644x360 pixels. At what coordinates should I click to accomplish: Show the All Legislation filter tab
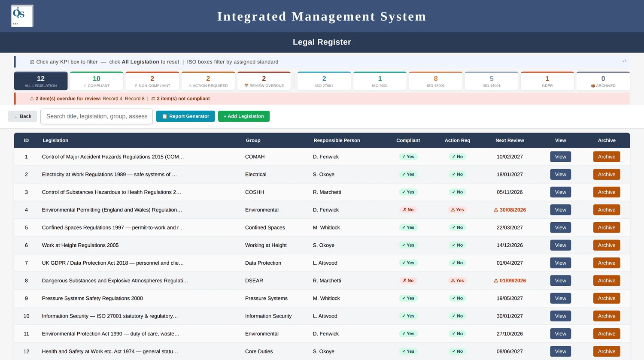point(41,81)
